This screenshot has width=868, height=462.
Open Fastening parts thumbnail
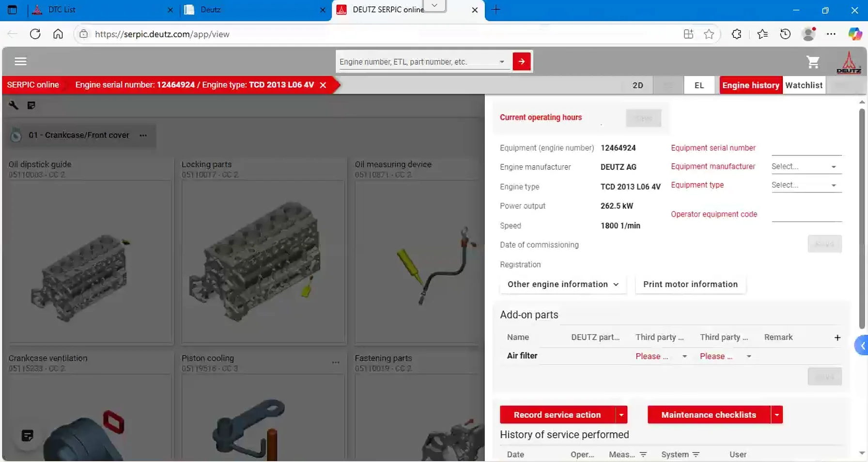418,417
